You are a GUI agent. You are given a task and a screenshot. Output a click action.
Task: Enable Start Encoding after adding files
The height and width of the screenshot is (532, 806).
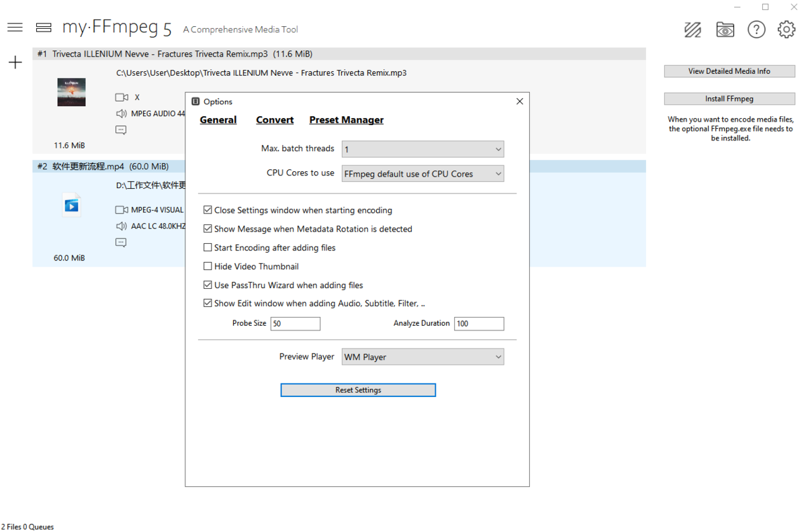tap(208, 248)
